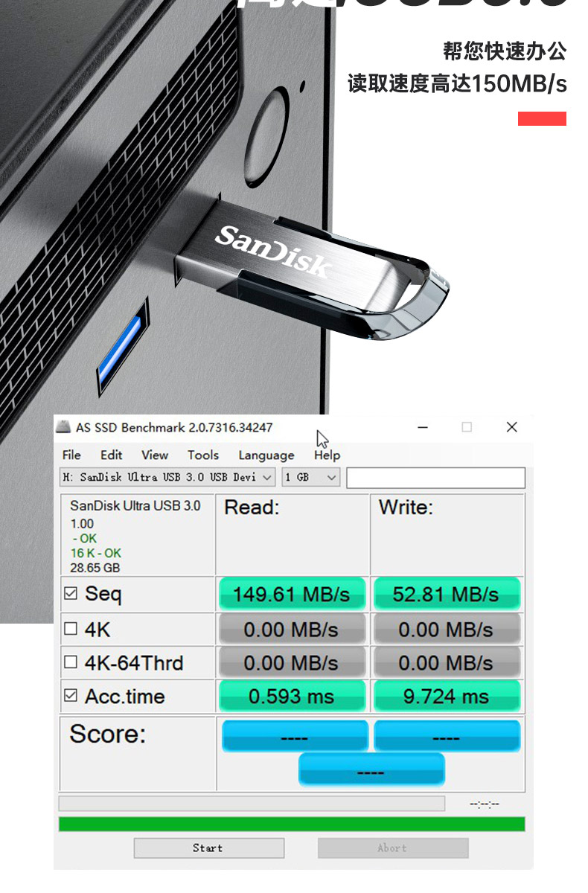Click the Score: label
588x893 pixels.
108,734
